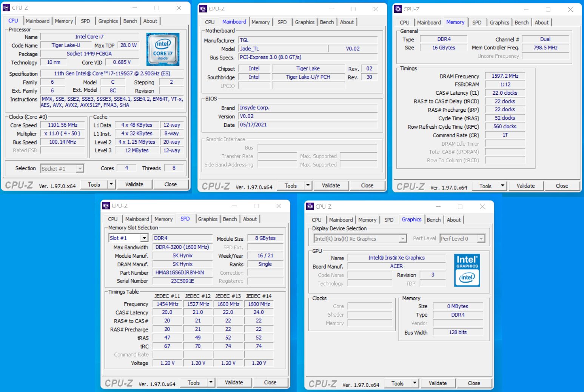The width and height of the screenshot is (584, 392).
Task: Switch to the Mainboard tab in the CPU window
Action: [37, 21]
